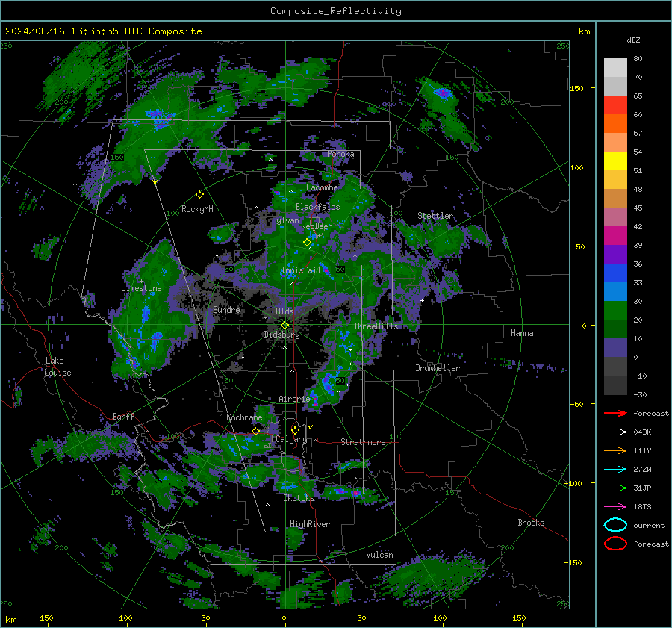Click the yellow diamond marker under Cochrane
Image resolution: width=672 pixels, height=628 pixels.
(x=255, y=431)
